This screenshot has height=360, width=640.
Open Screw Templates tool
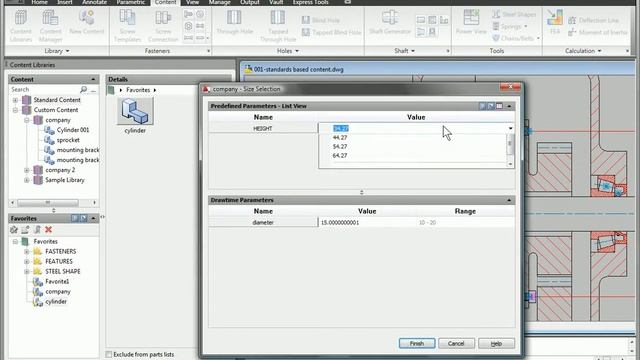click(x=127, y=26)
